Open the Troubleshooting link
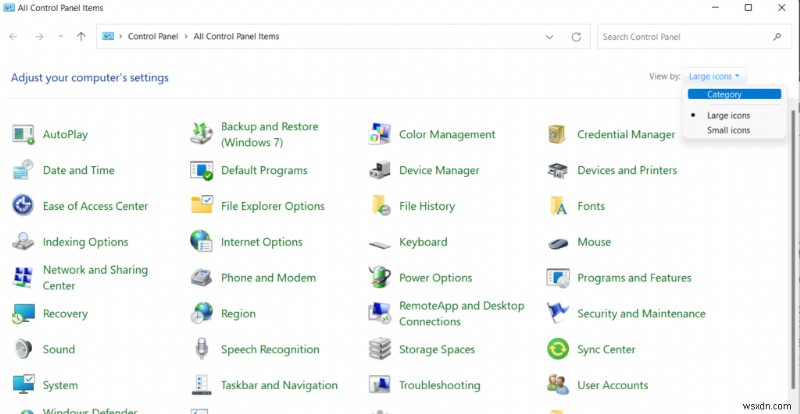The width and height of the screenshot is (800, 414). click(x=440, y=385)
